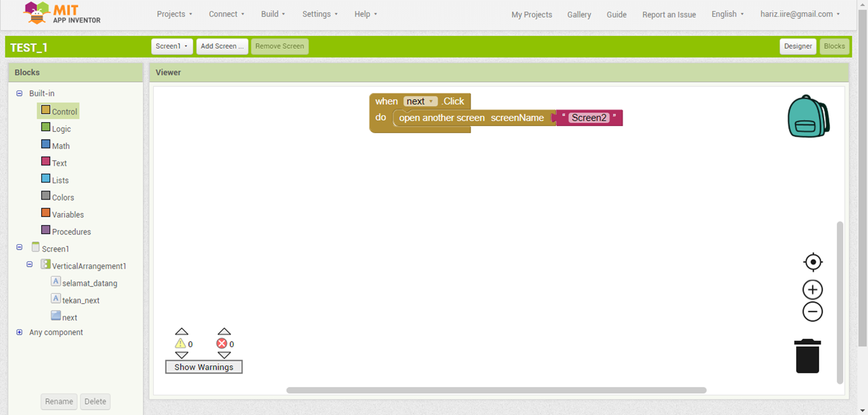This screenshot has height=415, width=868.
Task: Open the Screen1 screen selector dropdown
Action: point(172,46)
